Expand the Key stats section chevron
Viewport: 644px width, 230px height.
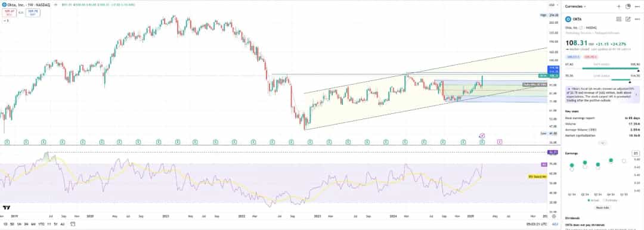(x=602, y=143)
